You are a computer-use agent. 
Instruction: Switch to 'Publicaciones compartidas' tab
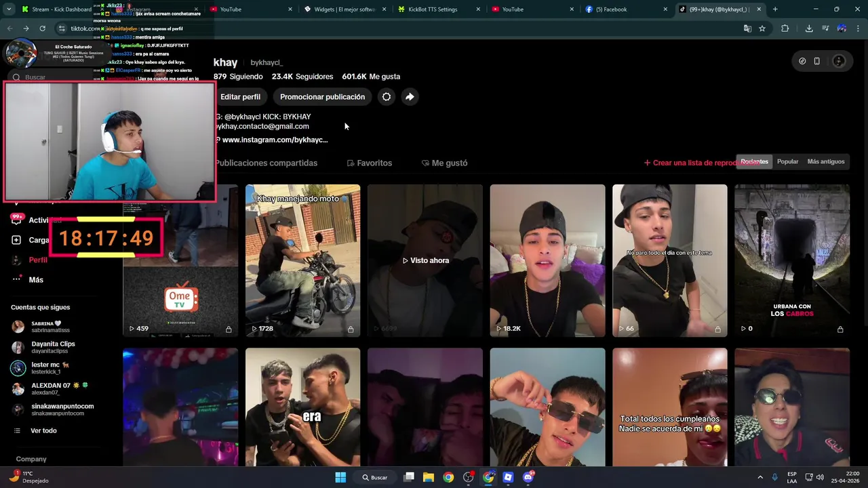[266, 163]
